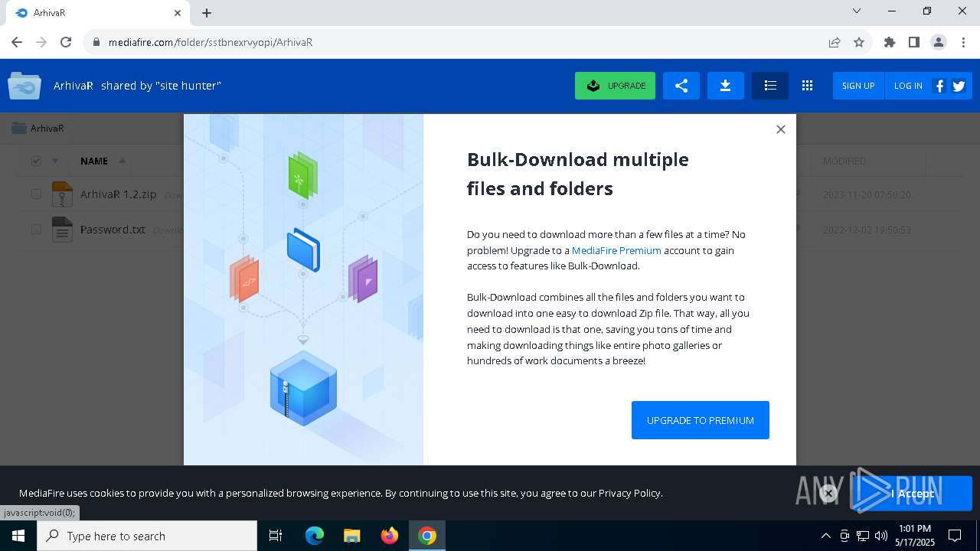Go back in browser
Viewport: 980px width, 551px height.
tap(17, 42)
